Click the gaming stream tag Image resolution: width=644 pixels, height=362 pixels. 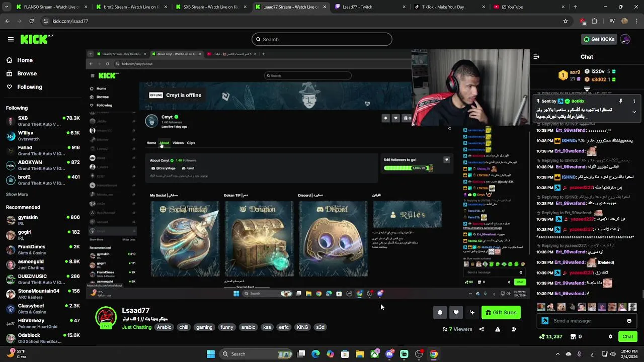point(204,327)
